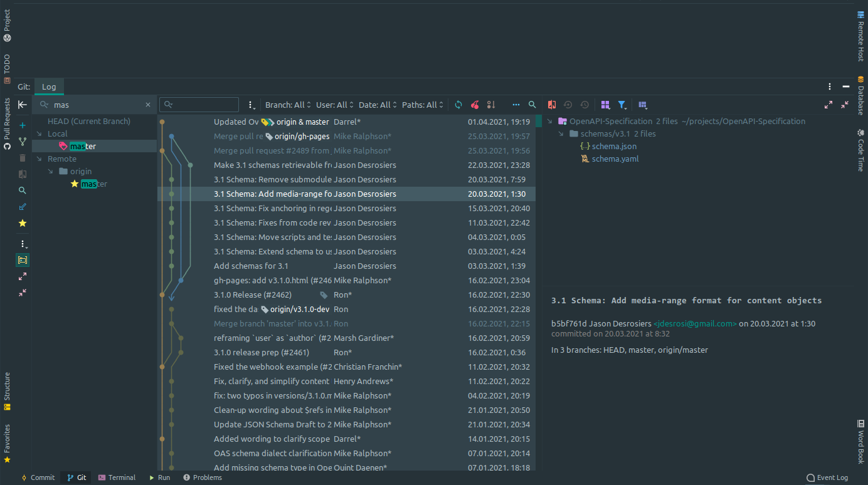868x485 pixels.
Task: Create a new branch with plus icon
Action: [23, 125]
